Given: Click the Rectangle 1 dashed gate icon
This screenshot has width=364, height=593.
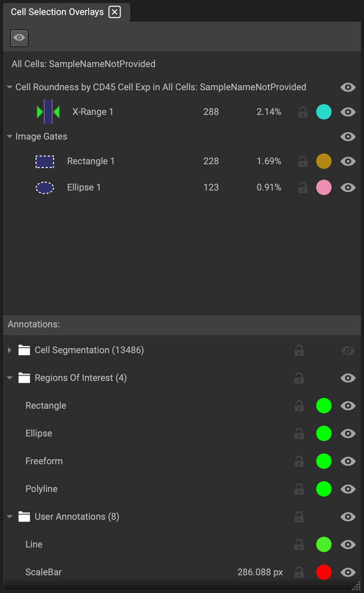Looking at the screenshot, I should [45, 162].
